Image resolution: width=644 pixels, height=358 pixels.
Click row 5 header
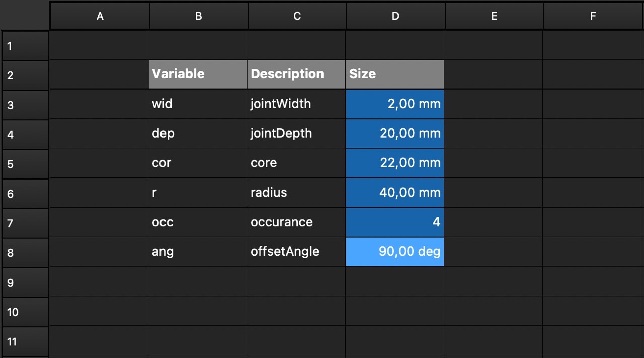click(25, 164)
